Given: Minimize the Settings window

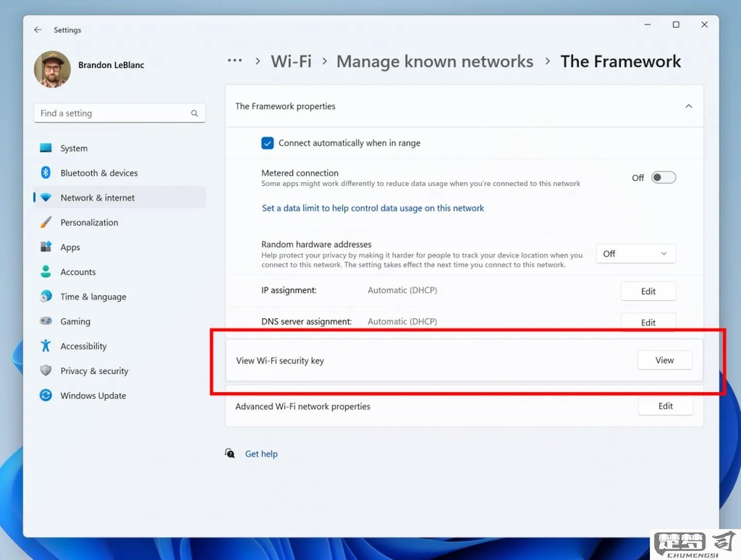Looking at the screenshot, I should 647,25.
